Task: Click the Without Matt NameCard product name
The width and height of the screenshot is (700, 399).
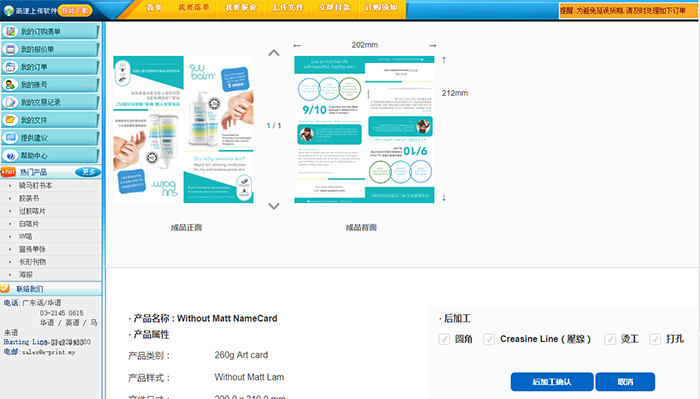Action: pyautogui.click(x=227, y=318)
